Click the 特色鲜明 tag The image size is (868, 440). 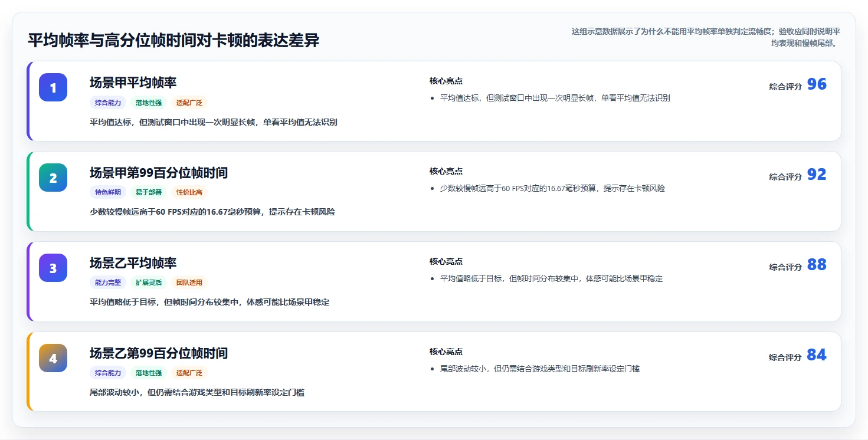[108, 192]
